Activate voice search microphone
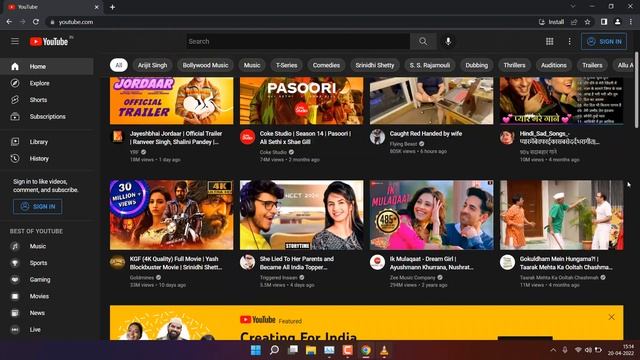Image resolution: width=640 pixels, height=360 pixels. point(448,41)
